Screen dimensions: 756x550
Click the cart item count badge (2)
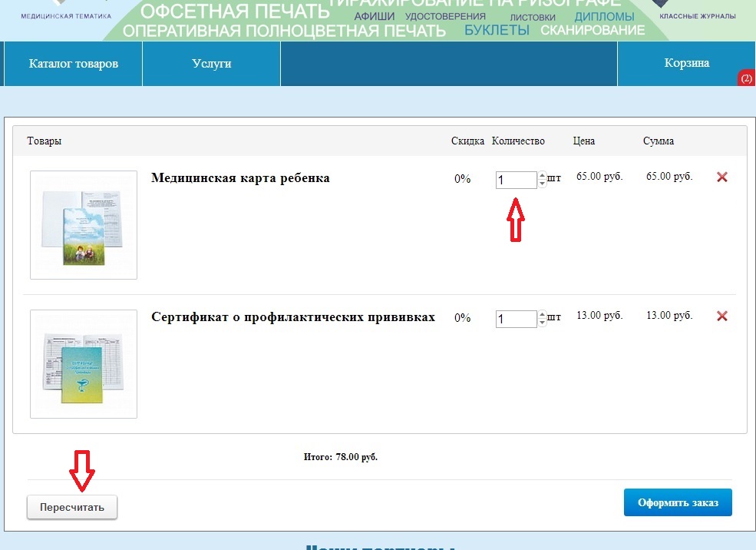coord(746,78)
